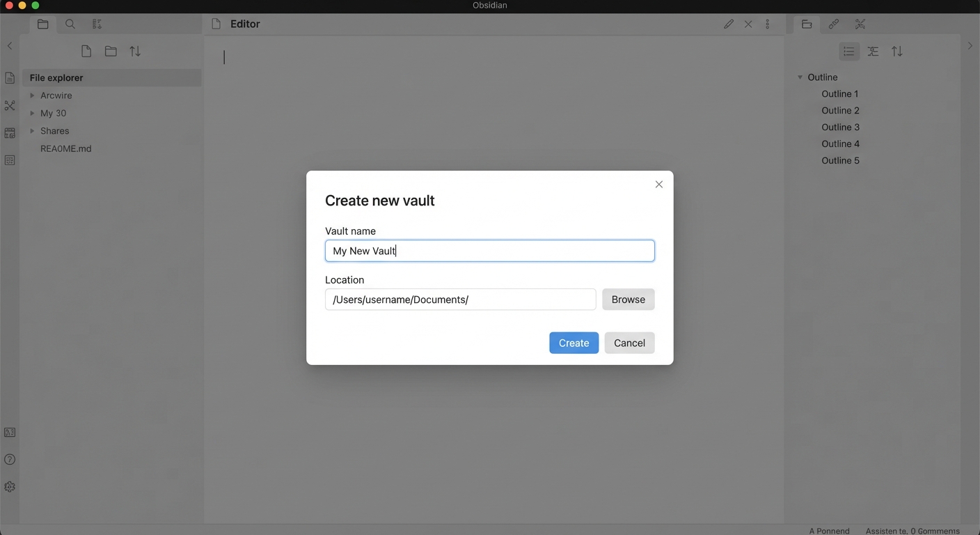The image size is (980, 535).
Task: Open Settings via the gear icon
Action: click(x=10, y=486)
